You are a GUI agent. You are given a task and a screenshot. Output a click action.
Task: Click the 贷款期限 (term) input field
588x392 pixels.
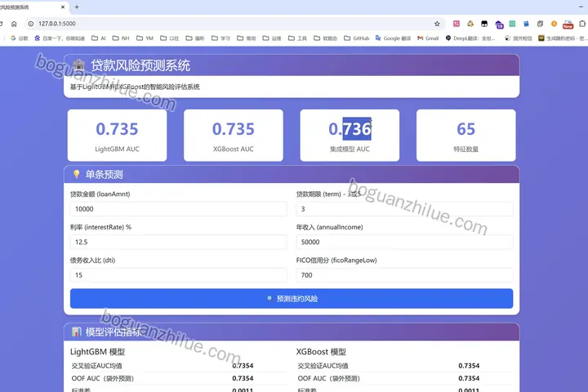tap(404, 209)
